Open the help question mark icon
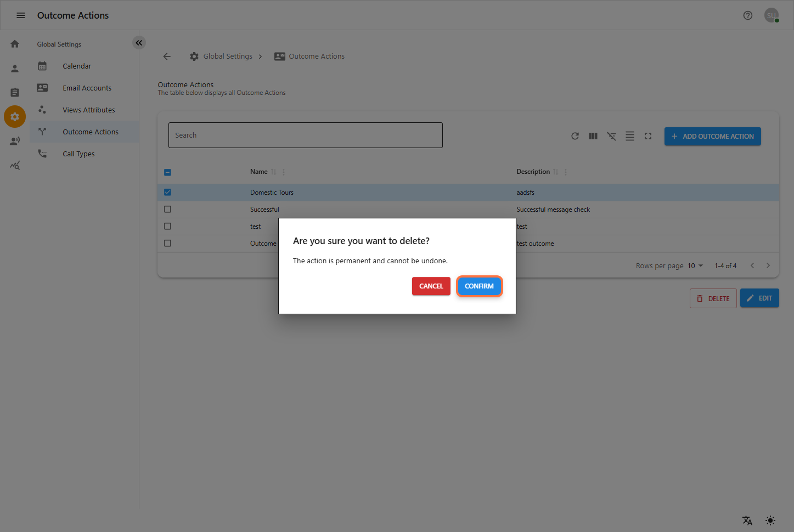Image resolution: width=794 pixels, height=532 pixels. 747,15
